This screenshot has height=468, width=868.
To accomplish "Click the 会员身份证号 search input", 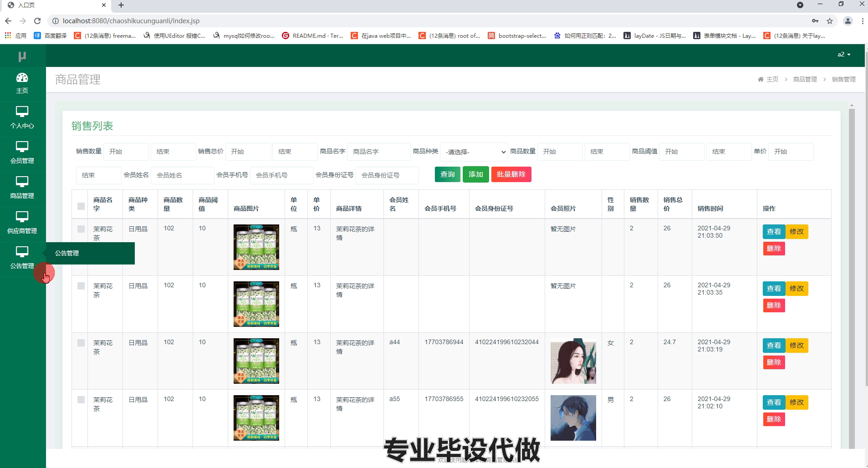I will pyautogui.click(x=387, y=175).
